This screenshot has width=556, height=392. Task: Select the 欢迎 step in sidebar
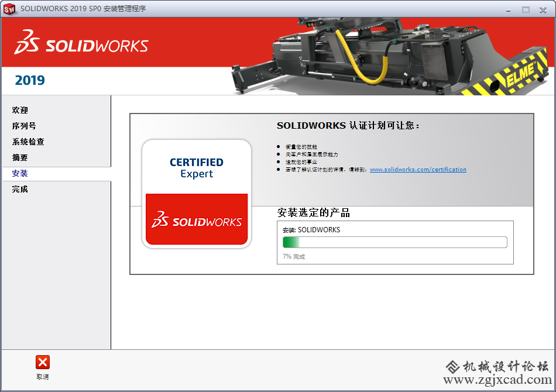[x=20, y=110]
